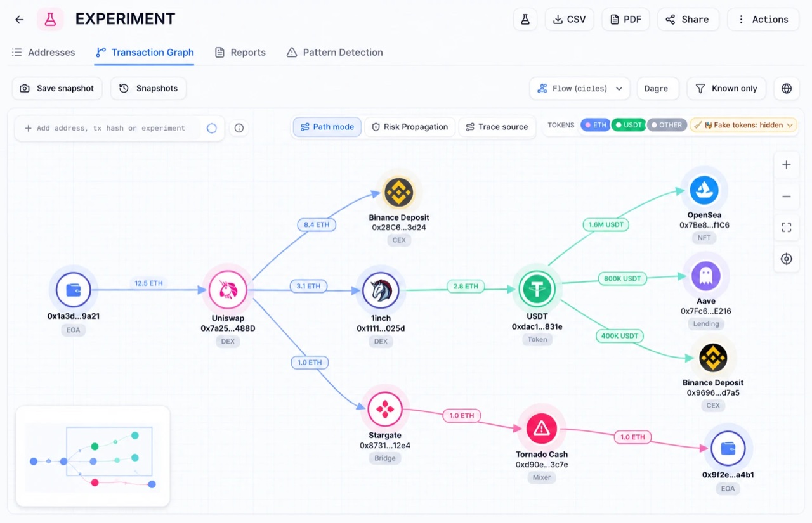Viewport: 812px width, 523px height.
Task: Click the 8.4 ETH edge label
Action: [x=317, y=224]
